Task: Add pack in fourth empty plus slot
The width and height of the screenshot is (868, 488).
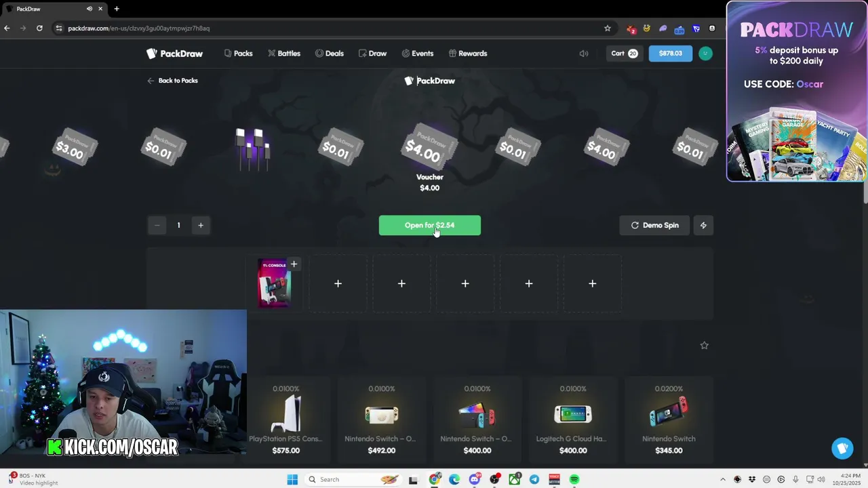Action: [x=529, y=283]
